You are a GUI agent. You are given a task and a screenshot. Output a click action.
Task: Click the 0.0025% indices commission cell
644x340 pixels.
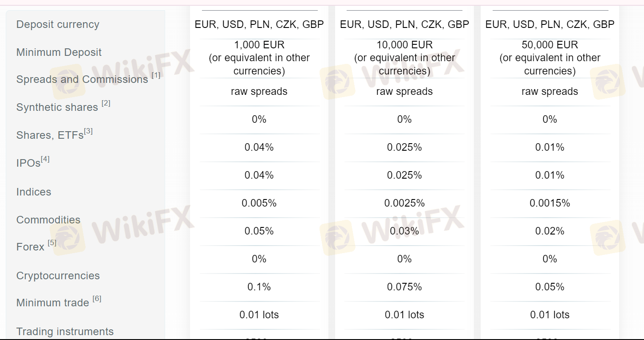coord(404,203)
